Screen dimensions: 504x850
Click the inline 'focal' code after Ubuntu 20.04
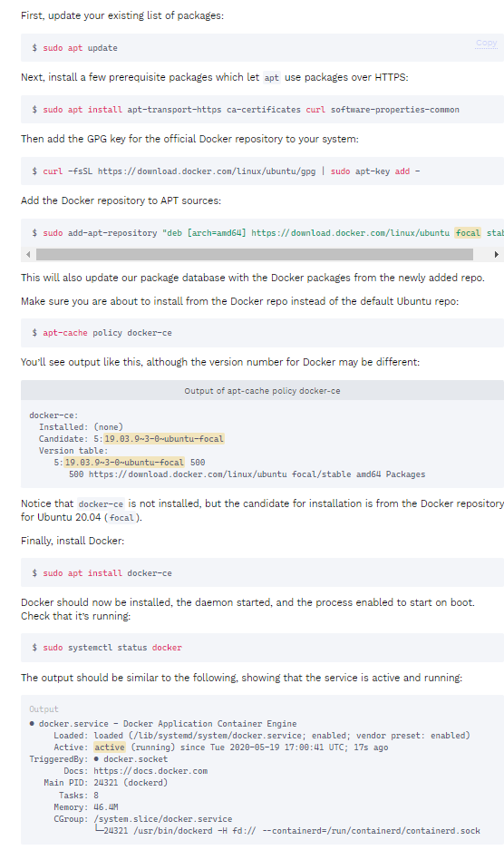click(121, 518)
